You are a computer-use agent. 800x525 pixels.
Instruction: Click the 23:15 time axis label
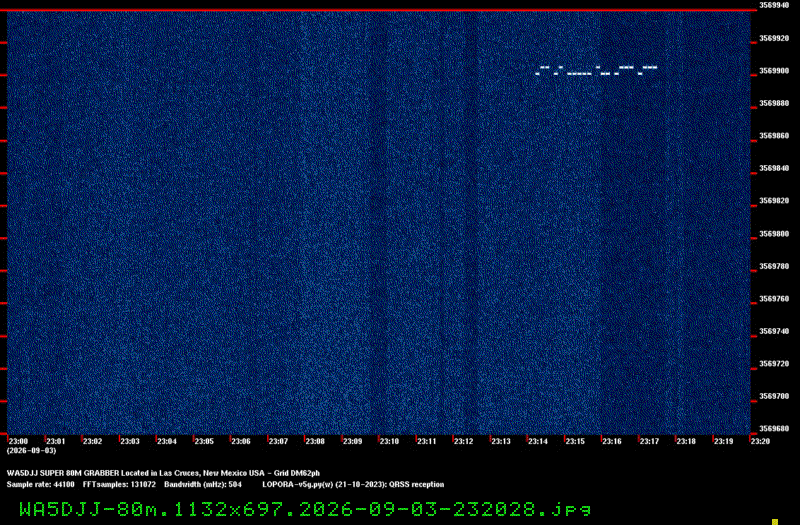tap(575, 441)
